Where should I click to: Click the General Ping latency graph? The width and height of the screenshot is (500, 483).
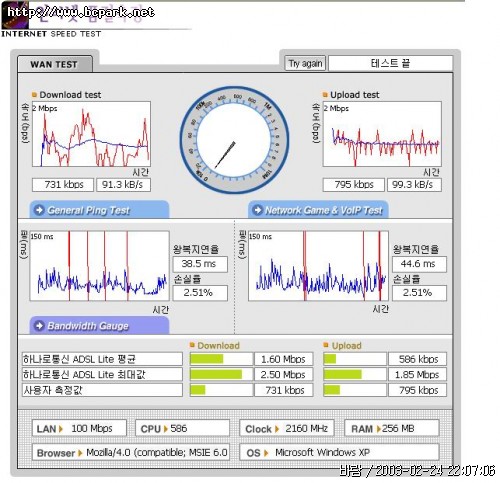click(99, 266)
